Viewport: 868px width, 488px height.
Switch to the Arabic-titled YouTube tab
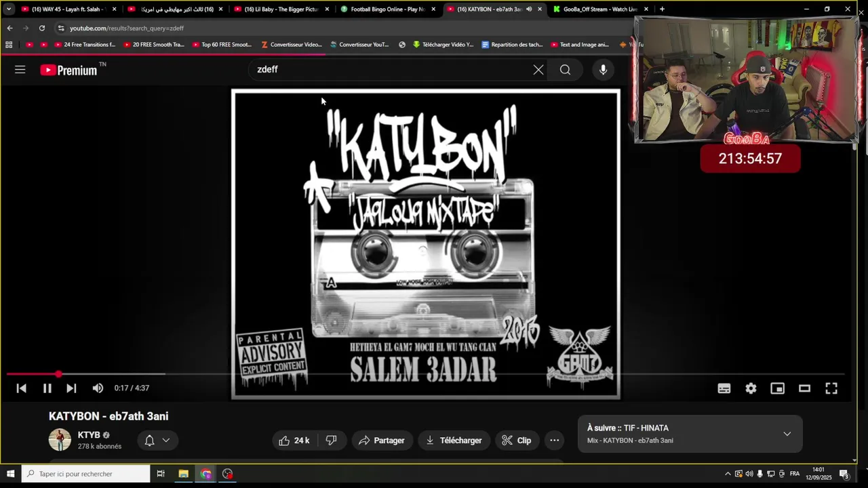[x=175, y=9]
